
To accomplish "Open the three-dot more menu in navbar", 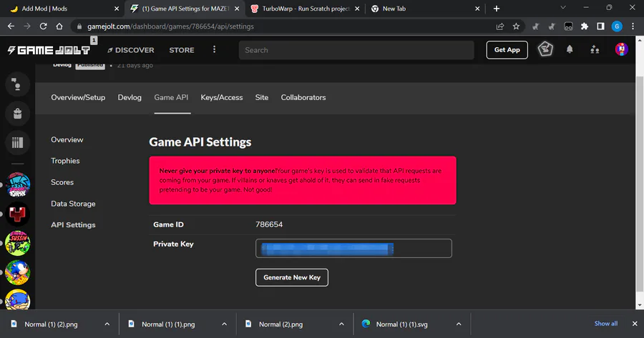I will (214, 49).
